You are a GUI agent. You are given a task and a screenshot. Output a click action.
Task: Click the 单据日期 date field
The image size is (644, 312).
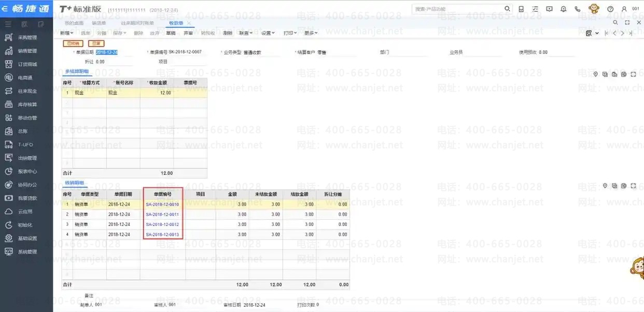click(x=107, y=52)
